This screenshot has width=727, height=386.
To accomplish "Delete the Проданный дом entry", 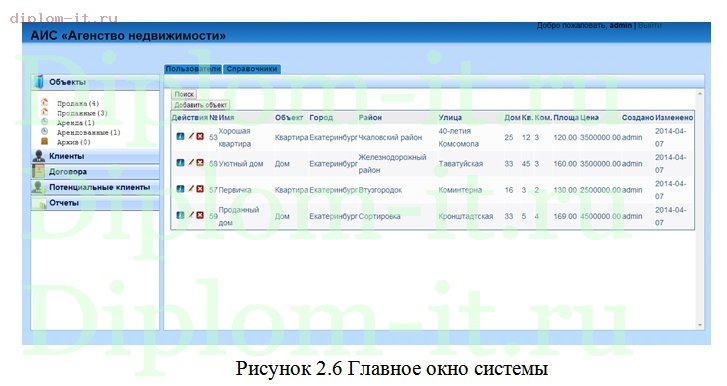I will coord(200,215).
